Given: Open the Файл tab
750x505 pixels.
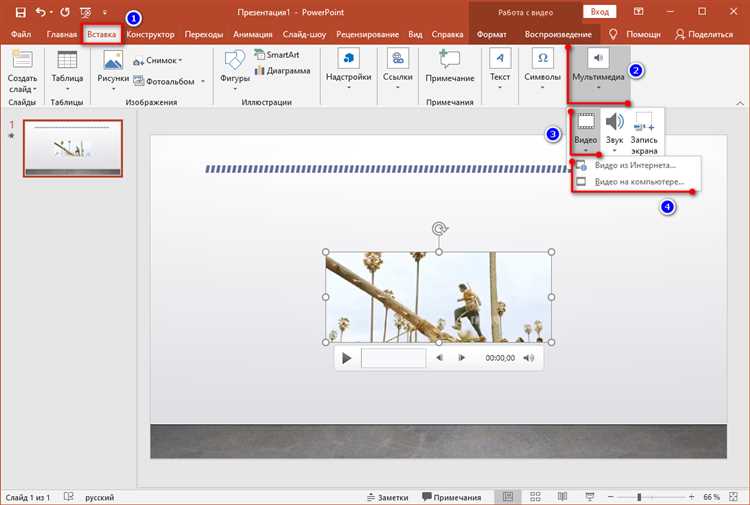Looking at the screenshot, I should (21, 34).
